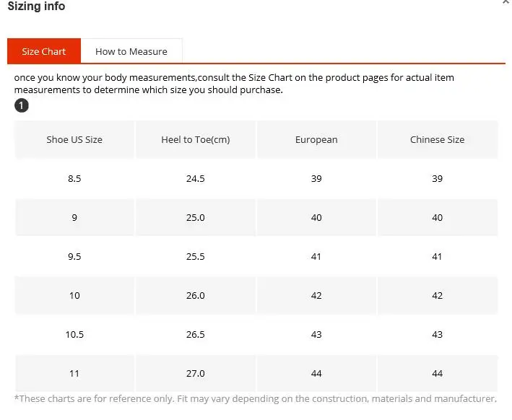Click the Sizing info dialog title

36,6
